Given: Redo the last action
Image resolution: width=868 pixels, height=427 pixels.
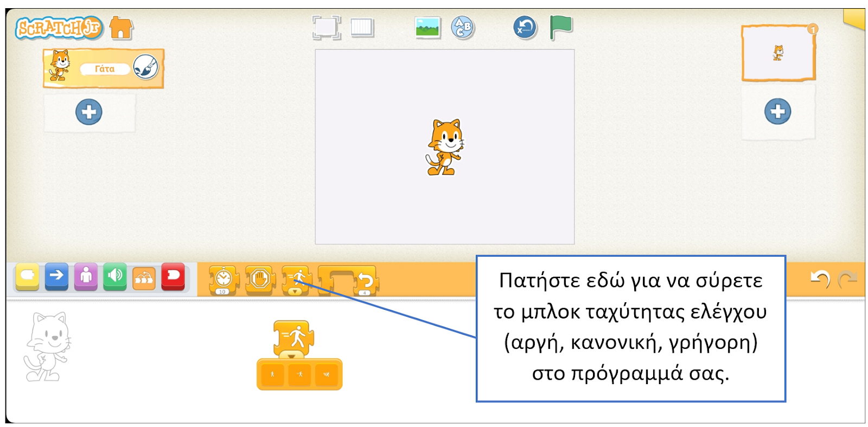Looking at the screenshot, I should pos(847,279).
